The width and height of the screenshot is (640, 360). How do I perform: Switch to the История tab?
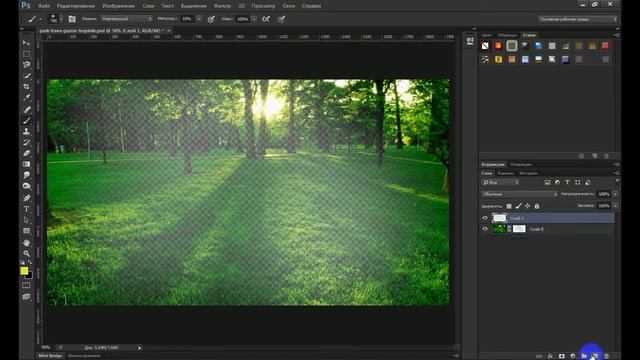[529, 173]
